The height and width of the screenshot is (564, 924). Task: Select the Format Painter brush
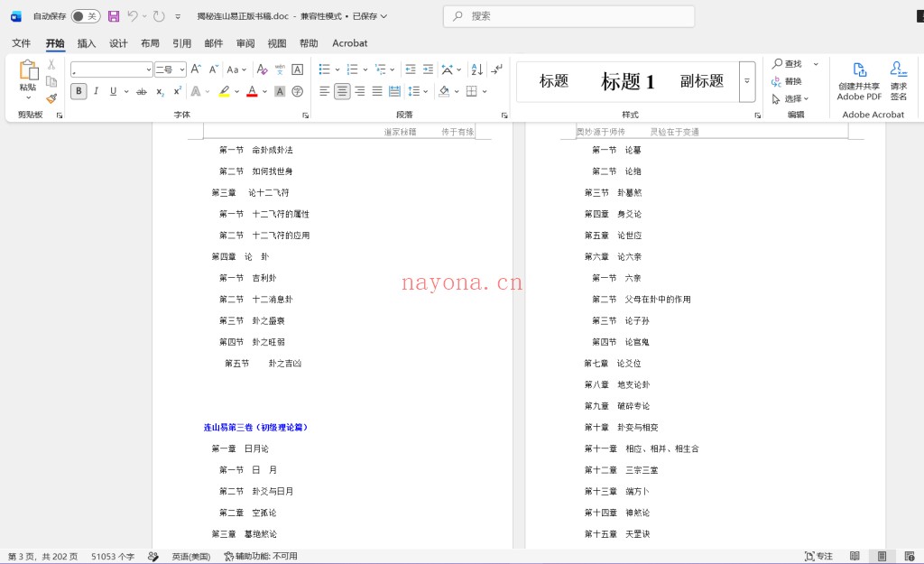(51, 97)
